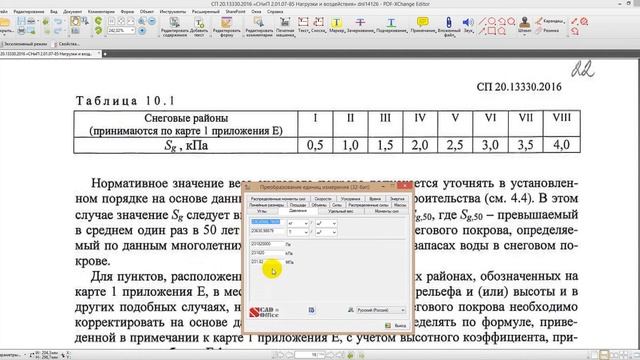Click table cell value 1,0
The height and width of the screenshot is (360, 640).
click(350, 145)
